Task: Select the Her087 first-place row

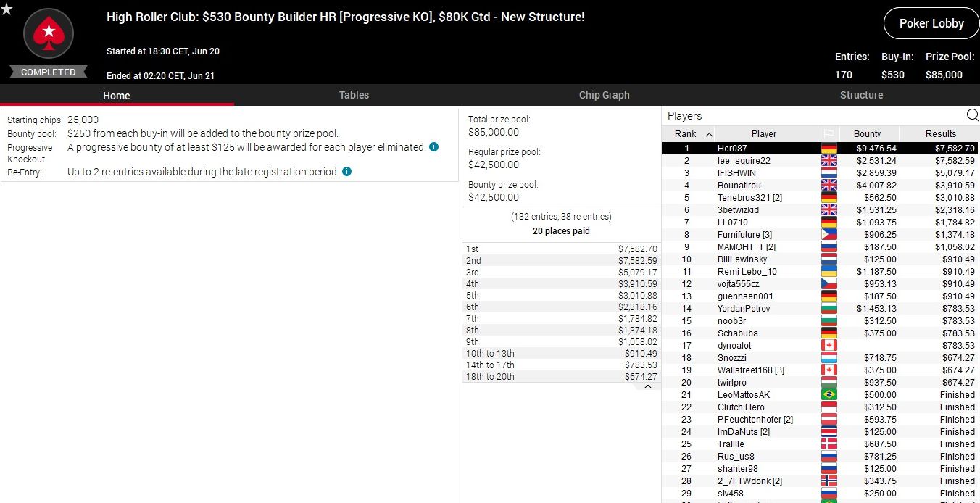Action: point(732,149)
